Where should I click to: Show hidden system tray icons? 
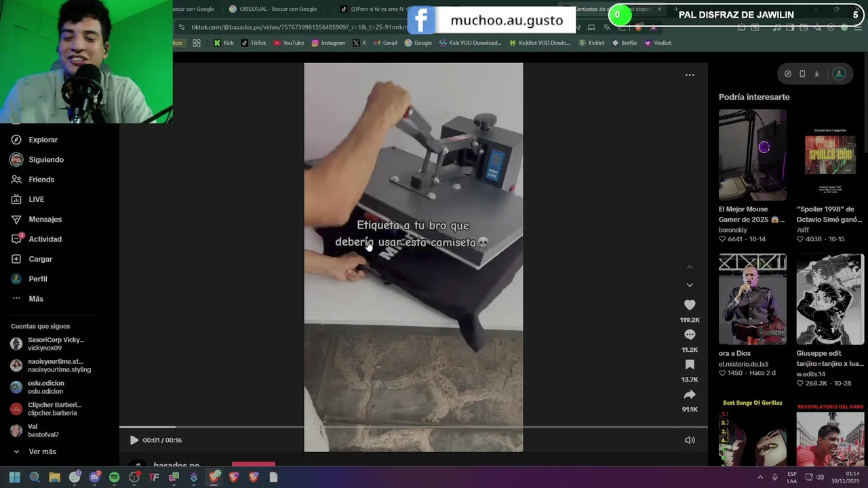click(759, 477)
